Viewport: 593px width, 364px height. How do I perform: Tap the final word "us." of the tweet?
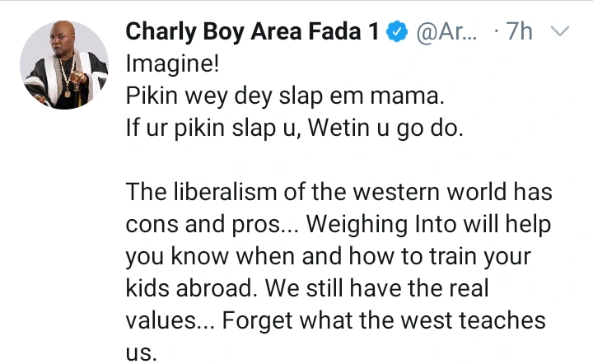(140, 352)
